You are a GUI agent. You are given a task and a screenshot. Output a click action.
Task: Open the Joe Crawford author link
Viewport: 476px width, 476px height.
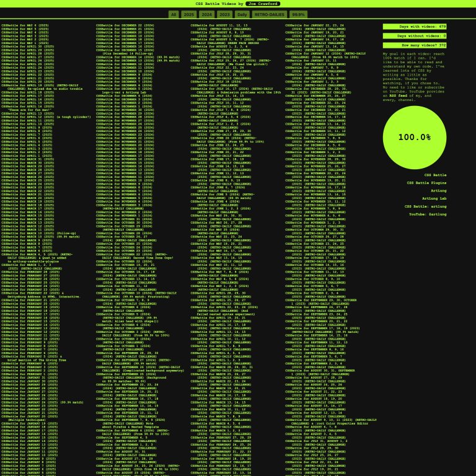263,4
